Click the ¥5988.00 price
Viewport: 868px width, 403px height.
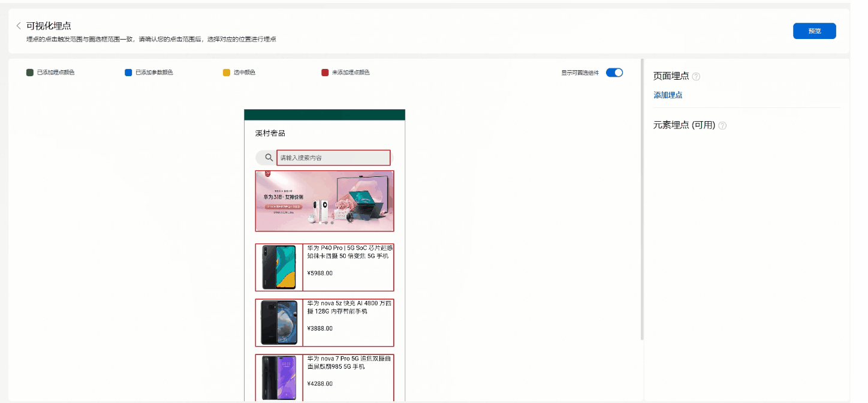pyautogui.click(x=320, y=273)
